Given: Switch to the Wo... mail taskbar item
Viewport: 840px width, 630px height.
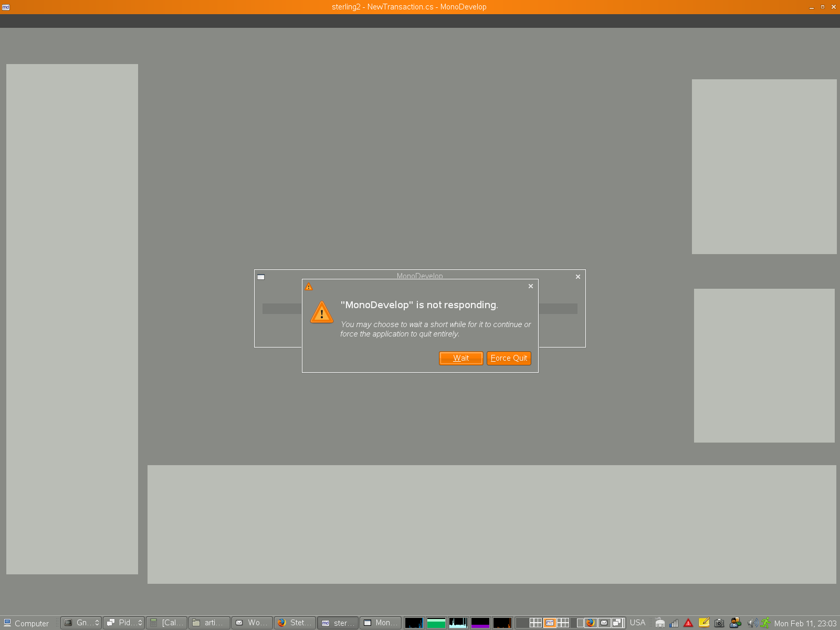Looking at the screenshot, I should tap(252, 623).
